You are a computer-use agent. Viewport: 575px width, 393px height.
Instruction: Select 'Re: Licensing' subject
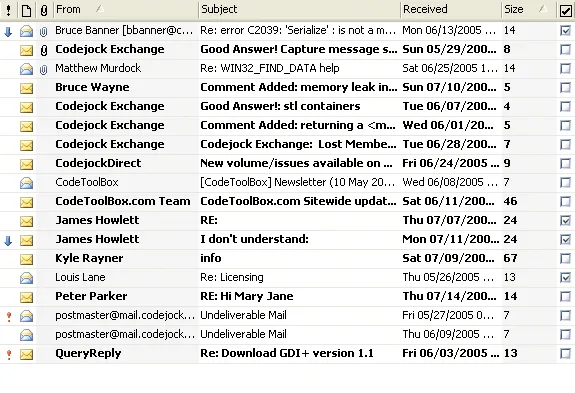pyautogui.click(x=232, y=277)
